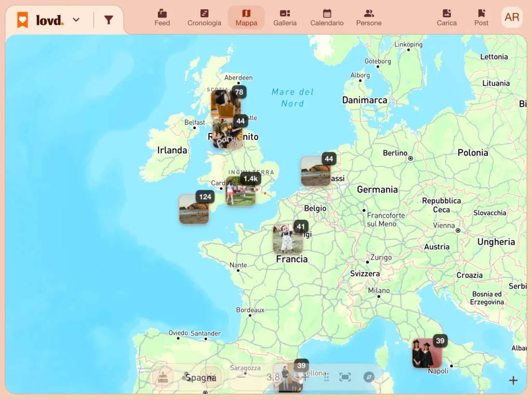Open the 78-photo cluster near Aberdeen

[227, 103]
